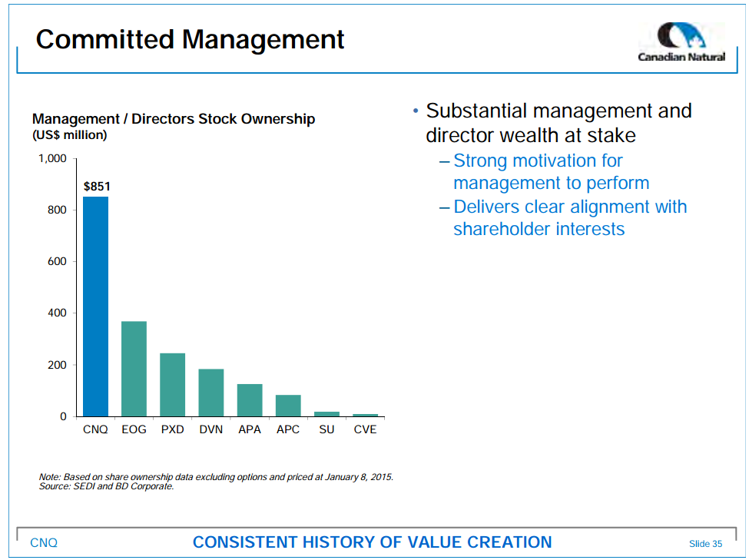Screen dimensions: 749x560
Task: Click the 'APC' x-axis label
Action: click(288, 429)
